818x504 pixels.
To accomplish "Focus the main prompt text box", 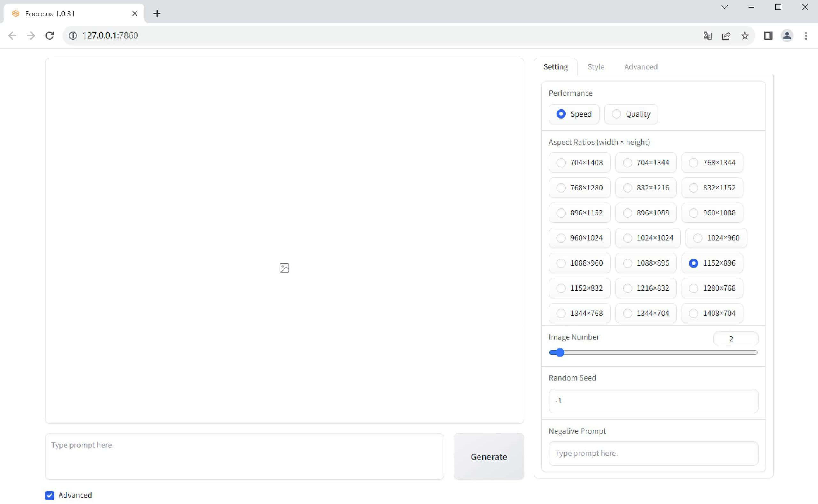I will click(244, 456).
